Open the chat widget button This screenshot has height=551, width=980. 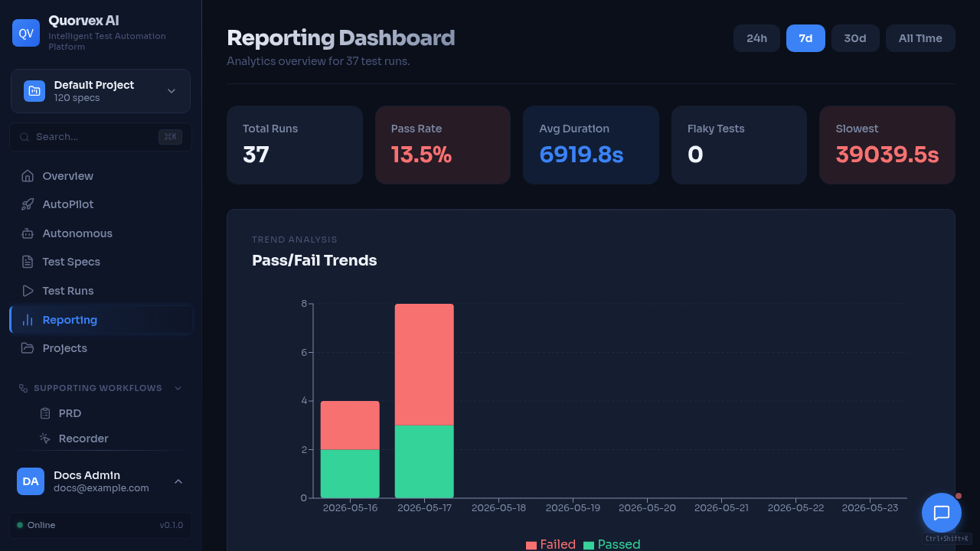[942, 513]
